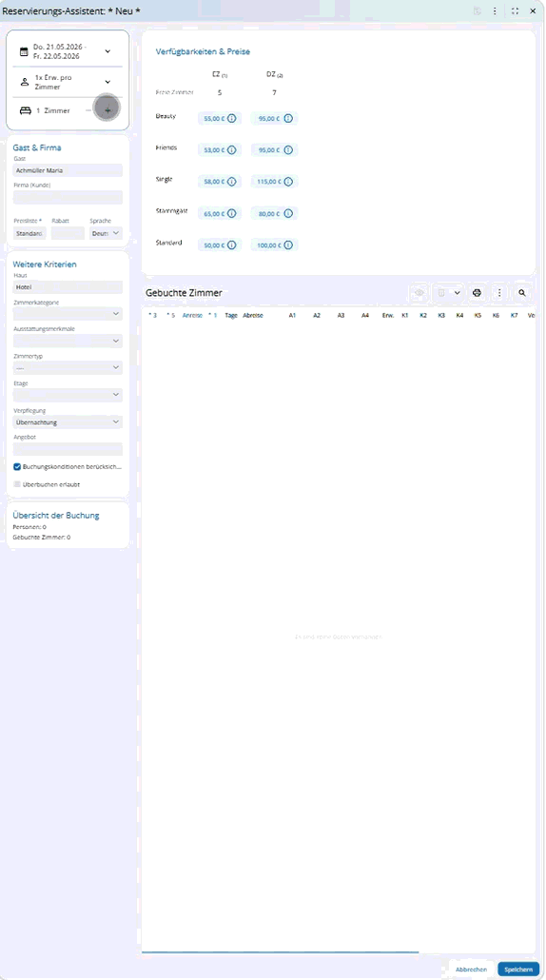The height and width of the screenshot is (980, 546).
Task: Click the person icon for guests per room
Action: [25, 82]
